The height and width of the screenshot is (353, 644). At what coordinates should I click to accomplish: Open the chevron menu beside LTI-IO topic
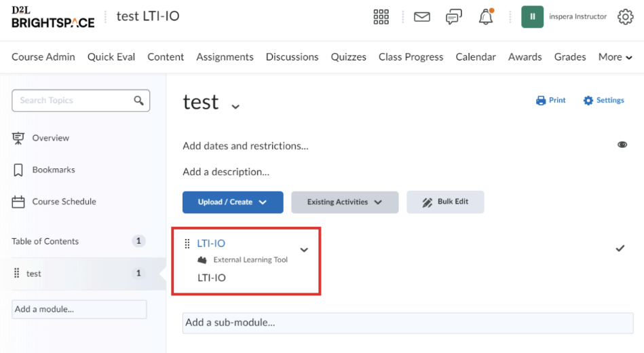[x=304, y=250]
